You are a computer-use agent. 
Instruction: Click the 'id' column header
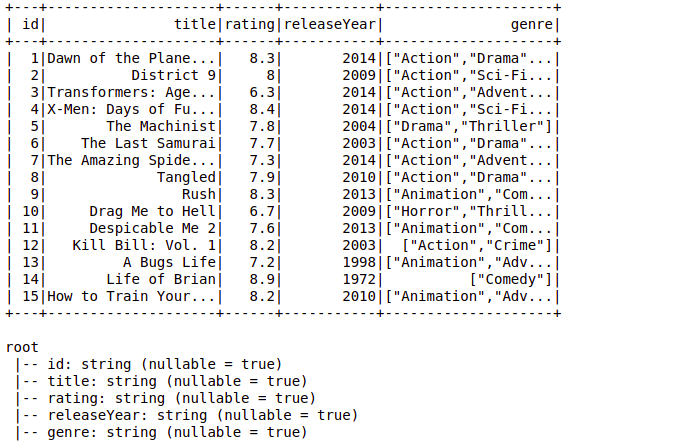pos(30,24)
